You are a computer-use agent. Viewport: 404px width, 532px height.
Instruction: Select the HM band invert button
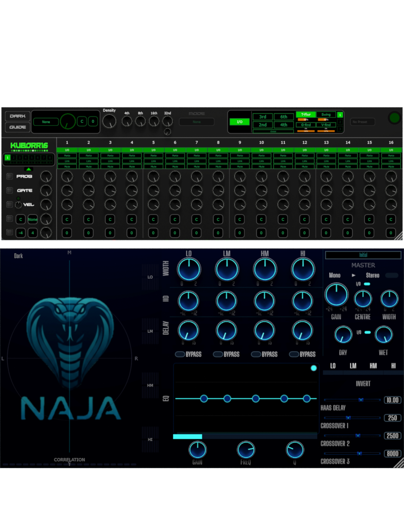click(373, 373)
